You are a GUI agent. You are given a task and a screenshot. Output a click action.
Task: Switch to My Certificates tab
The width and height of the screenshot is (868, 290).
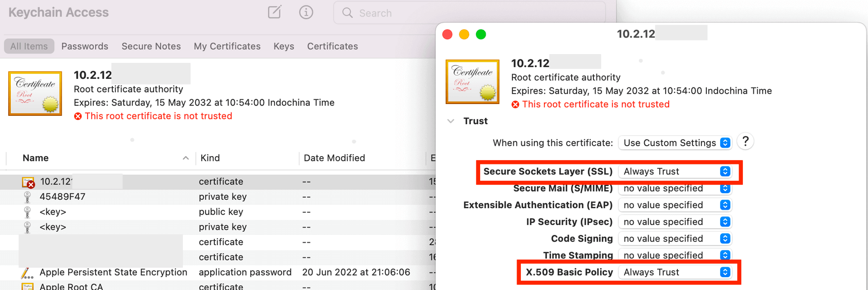coord(227,46)
